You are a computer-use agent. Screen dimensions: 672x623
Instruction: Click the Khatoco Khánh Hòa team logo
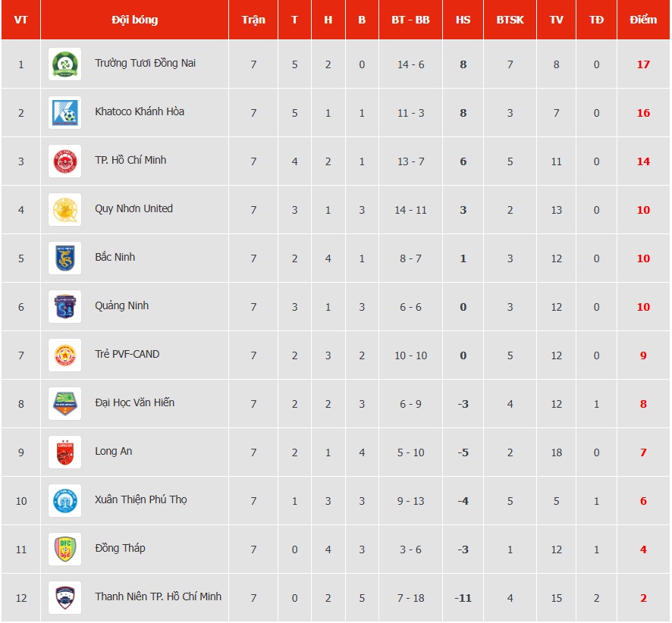pos(64,113)
